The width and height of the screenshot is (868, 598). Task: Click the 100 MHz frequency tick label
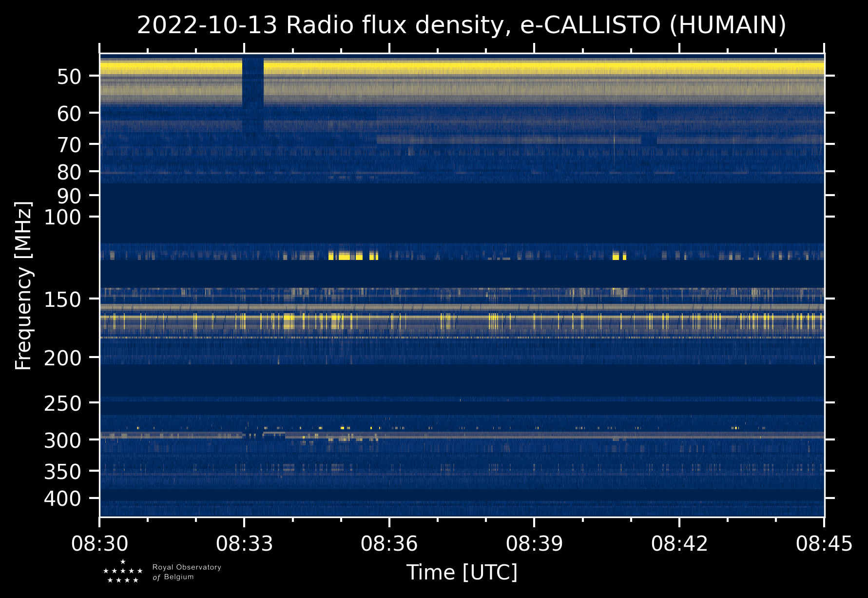pyautogui.click(x=62, y=218)
